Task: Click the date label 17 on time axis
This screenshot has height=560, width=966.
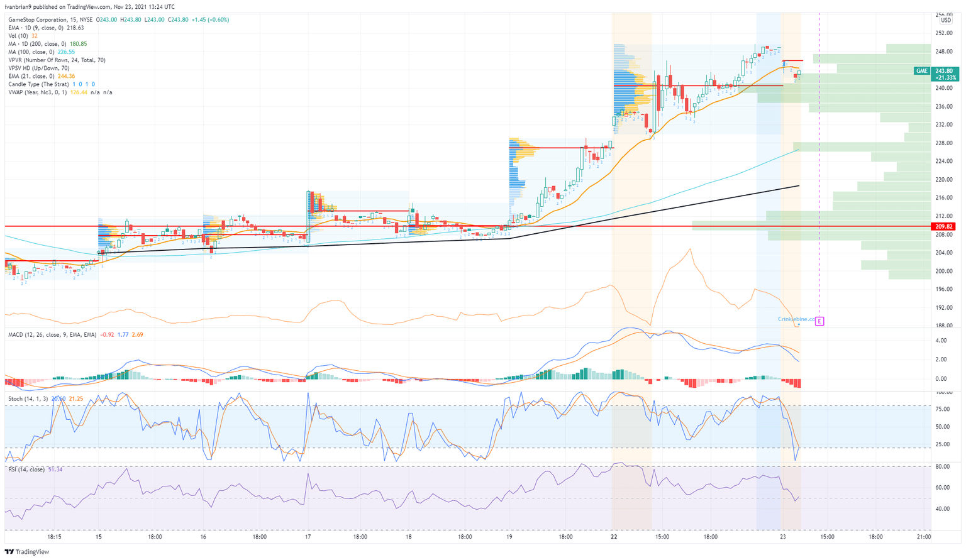Action: 308,537
